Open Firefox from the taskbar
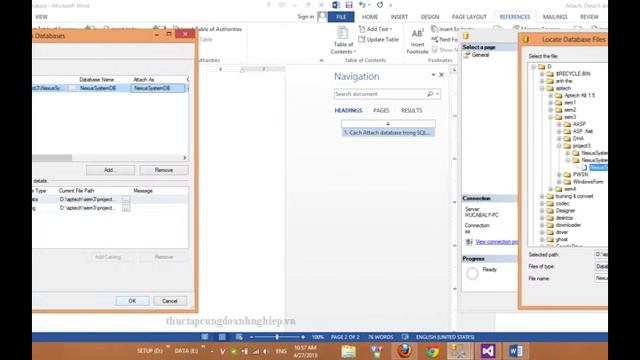 (404, 351)
